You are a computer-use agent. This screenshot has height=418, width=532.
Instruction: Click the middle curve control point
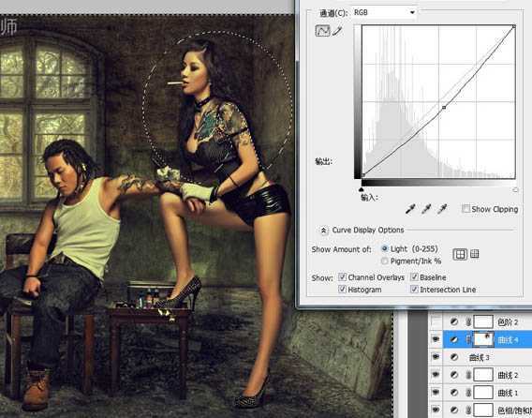pos(444,107)
